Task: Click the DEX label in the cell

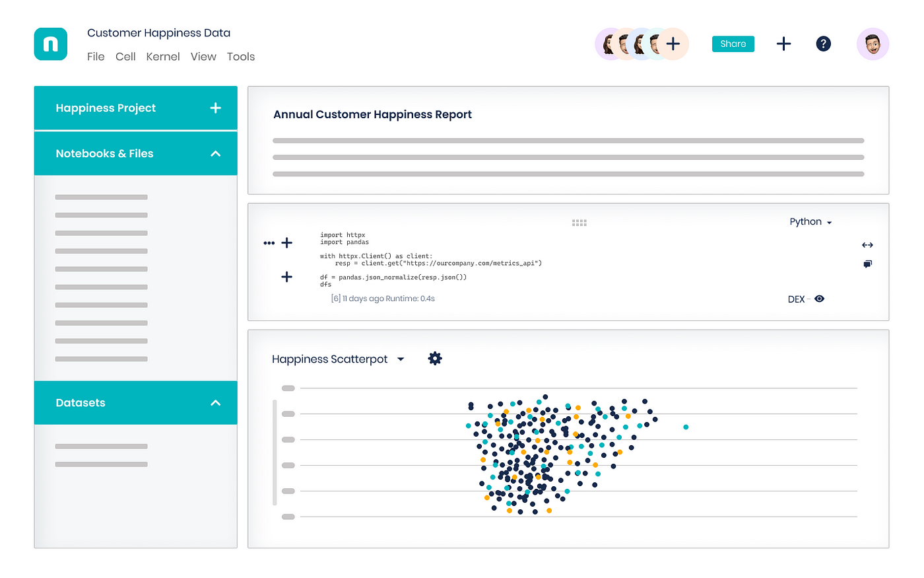Action: (x=796, y=299)
